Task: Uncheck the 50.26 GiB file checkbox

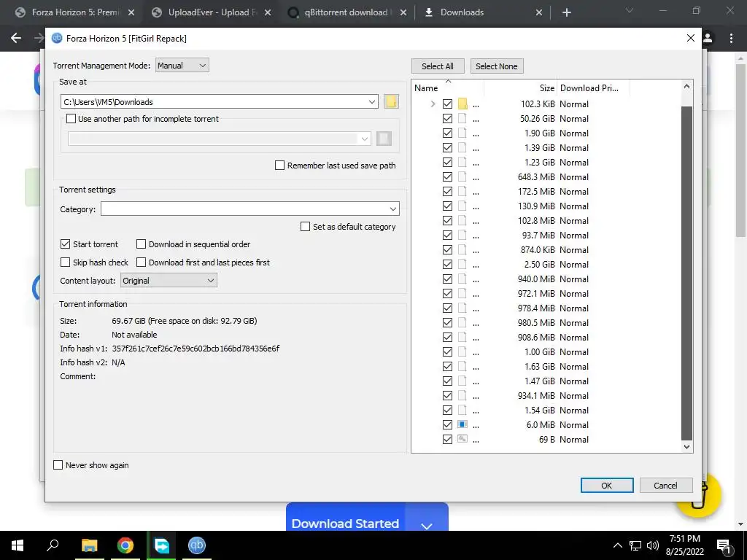Action: point(447,119)
